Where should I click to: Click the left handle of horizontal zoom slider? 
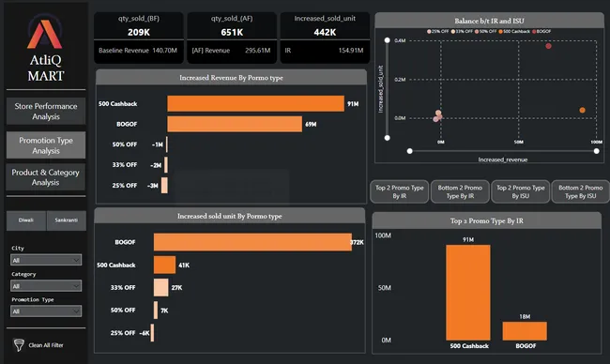tap(410, 151)
